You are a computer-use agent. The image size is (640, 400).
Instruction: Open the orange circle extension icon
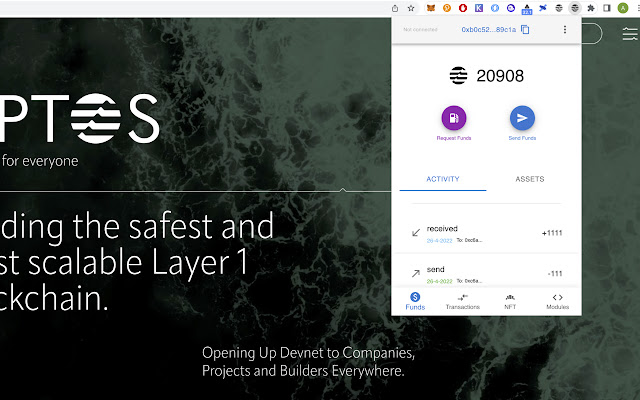pyautogui.click(x=447, y=8)
